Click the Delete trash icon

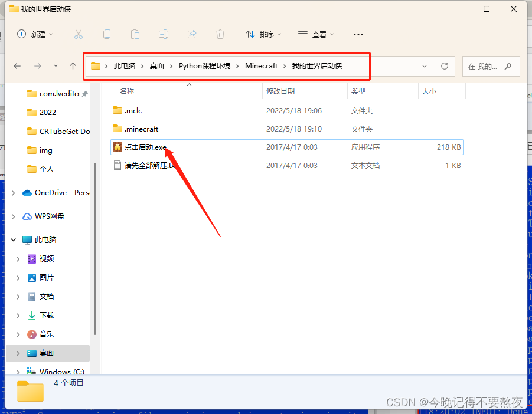point(220,35)
